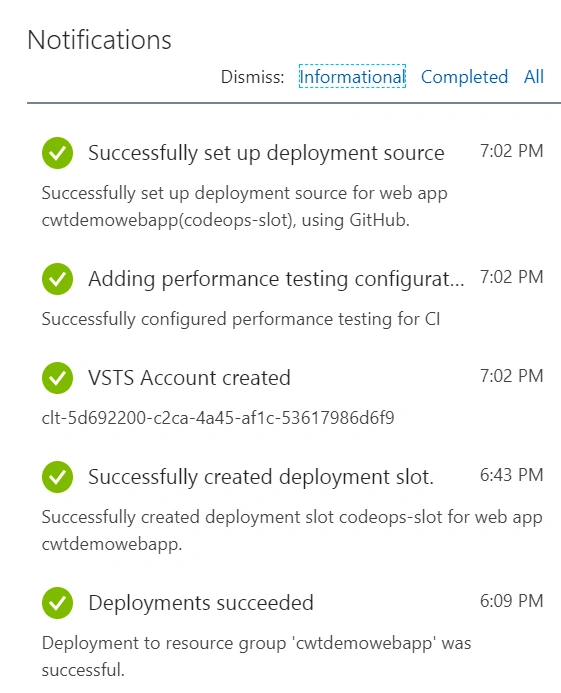The width and height of the screenshot is (561, 693).
Task: Open 'Adding performance testing configurat...' notification title
Action: tap(276, 279)
